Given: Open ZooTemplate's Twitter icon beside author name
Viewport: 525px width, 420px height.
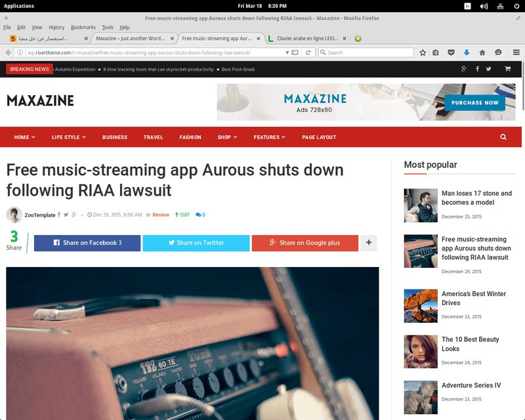Looking at the screenshot, I should click(x=66, y=215).
